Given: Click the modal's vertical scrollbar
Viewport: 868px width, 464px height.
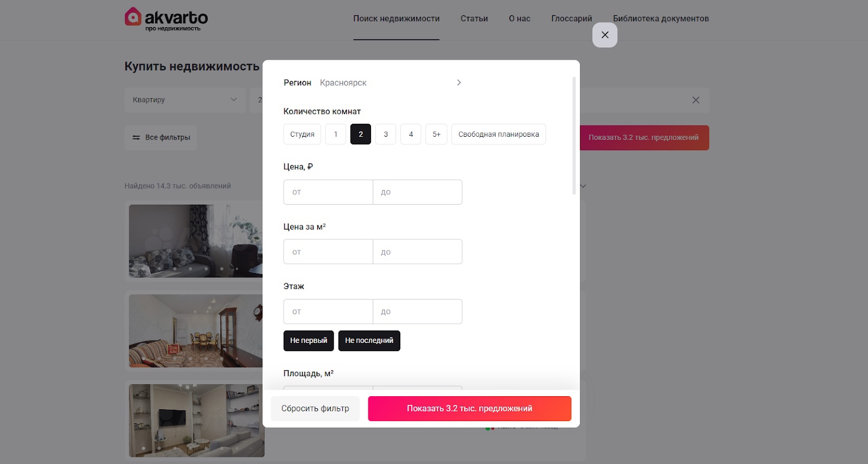Looking at the screenshot, I should point(574,136).
